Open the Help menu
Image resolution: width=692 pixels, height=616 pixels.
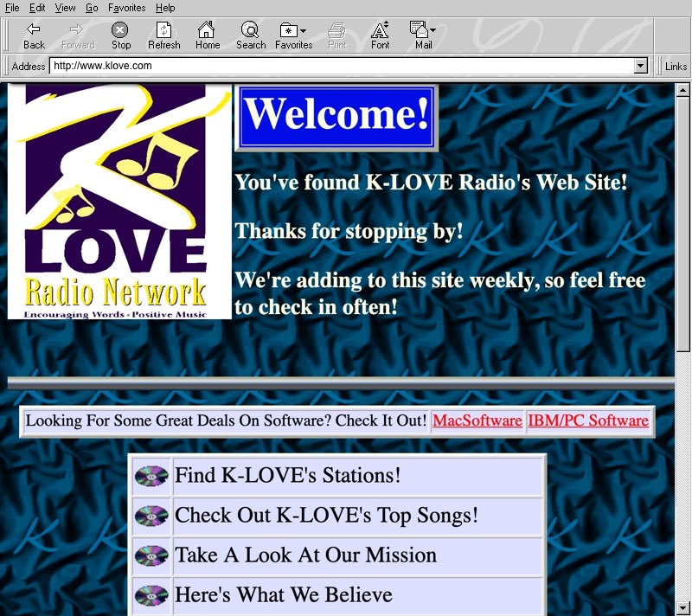point(165,8)
